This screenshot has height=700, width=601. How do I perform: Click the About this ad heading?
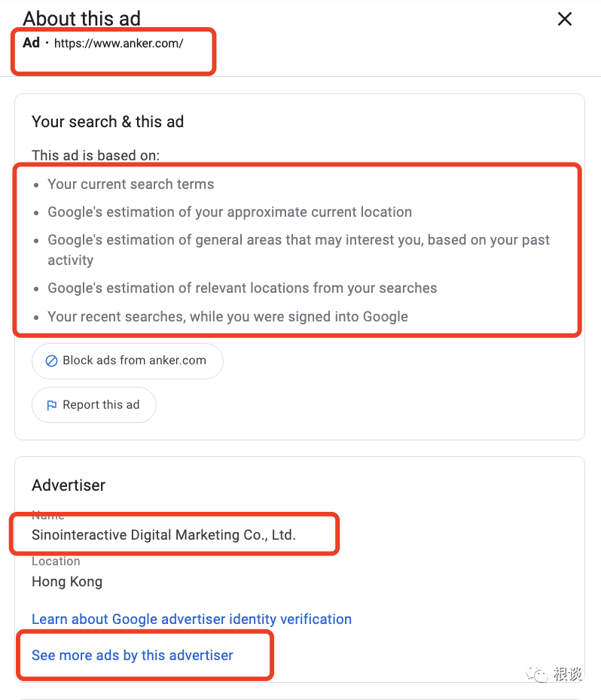click(82, 19)
